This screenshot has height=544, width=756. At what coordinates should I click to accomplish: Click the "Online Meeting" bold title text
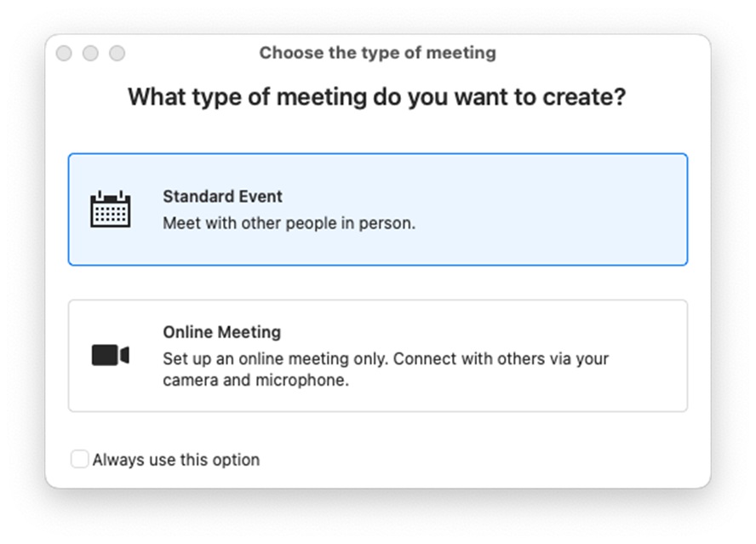pyautogui.click(x=221, y=332)
